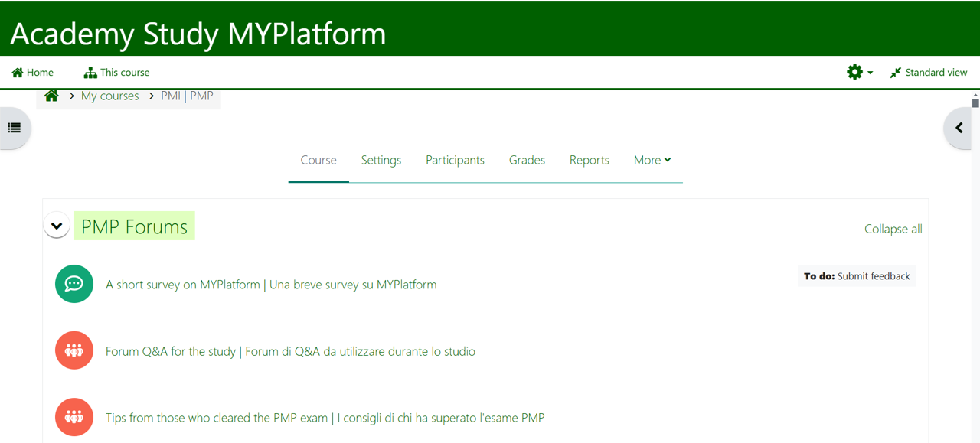
Task: Click the survey feedback speech-bubble icon
Action: point(74,284)
